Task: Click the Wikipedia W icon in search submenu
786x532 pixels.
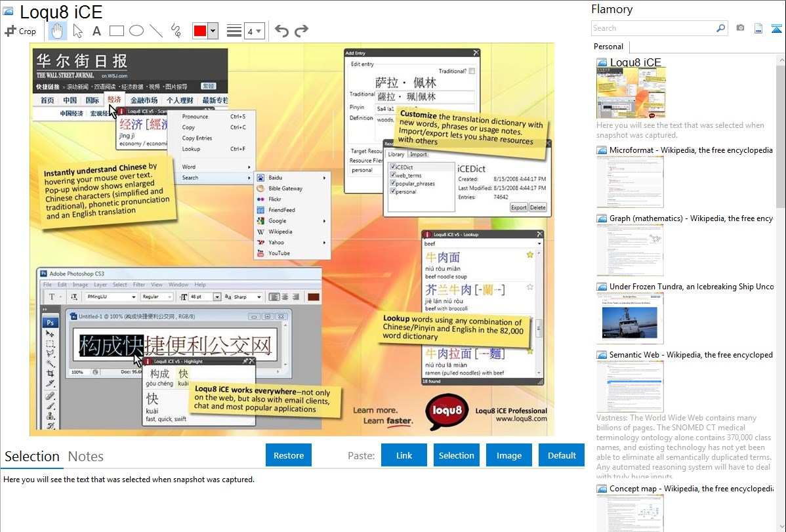Action: (260, 232)
